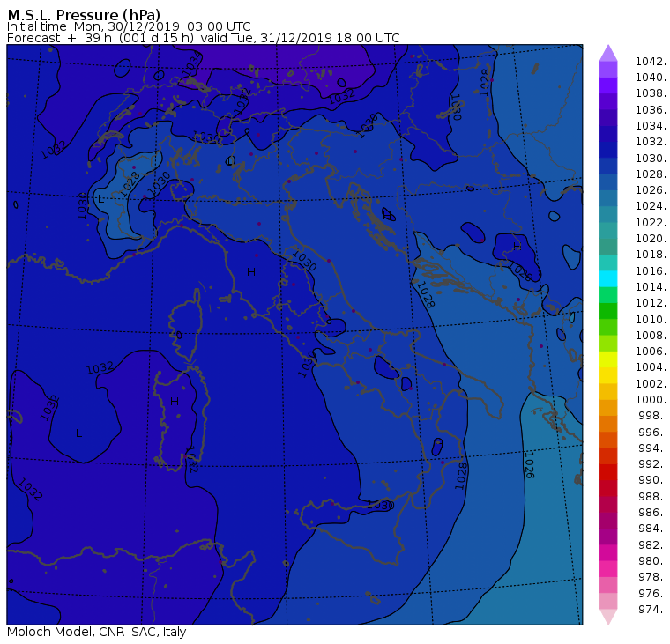Click the H marker over Sardinia
The width and height of the screenshot is (670, 644).
pos(175,402)
